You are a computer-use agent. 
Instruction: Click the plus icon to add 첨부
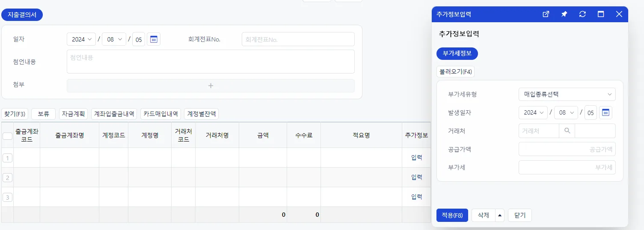coord(211,86)
